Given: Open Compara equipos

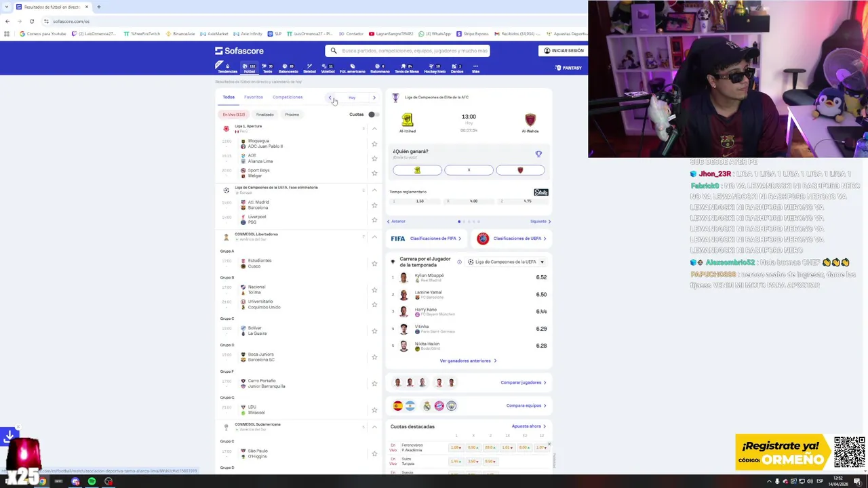Looking at the screenshot, I should pyautogui.click(x=526, y=405).
